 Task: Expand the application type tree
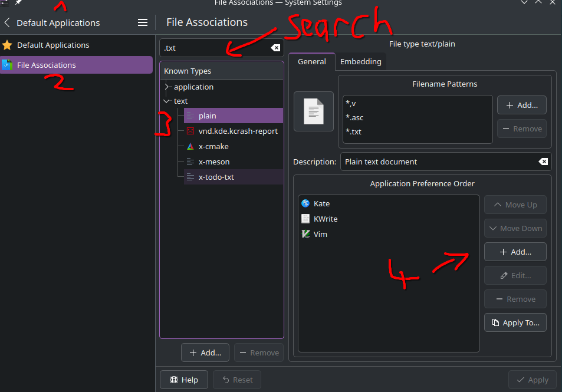(x=166, y=87)
